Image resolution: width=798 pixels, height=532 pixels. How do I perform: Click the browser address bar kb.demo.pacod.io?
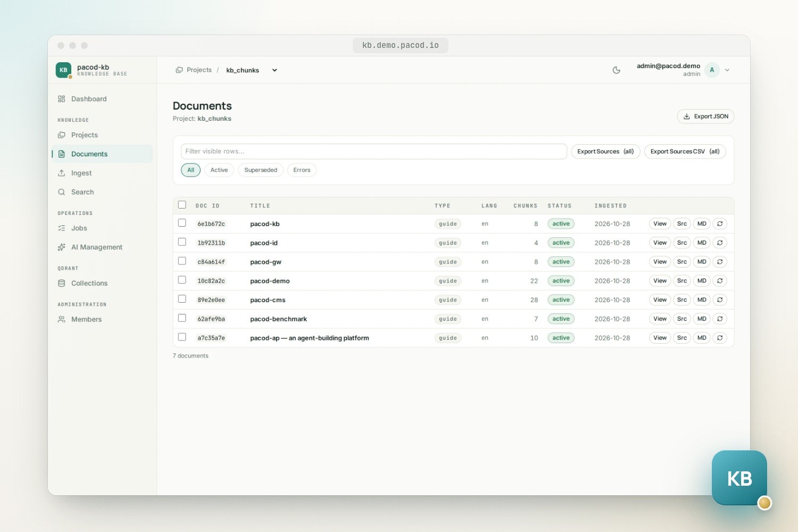401,46
